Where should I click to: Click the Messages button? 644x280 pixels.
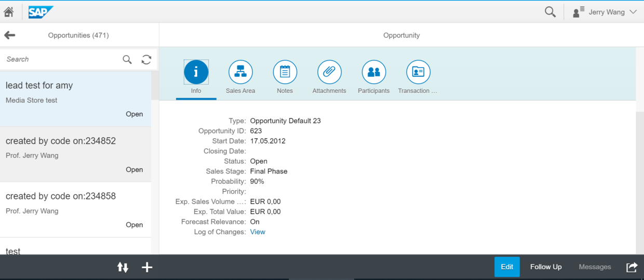[x=595, y=267]
